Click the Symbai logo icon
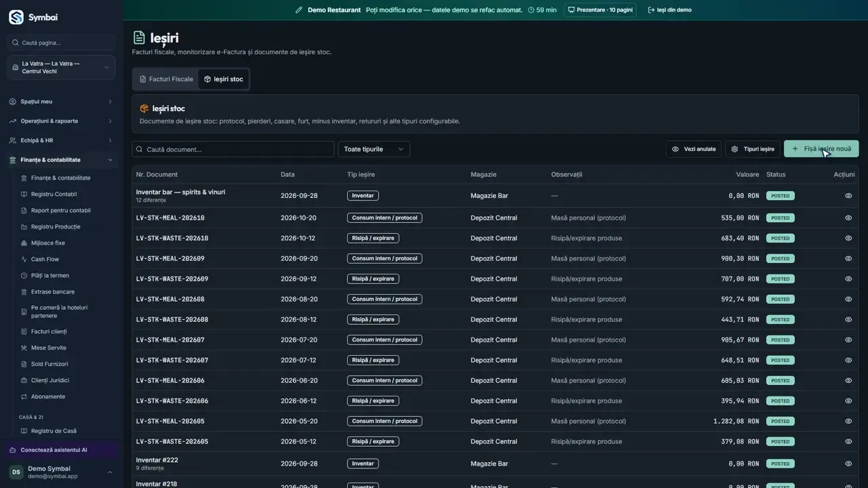This screenshot has height=488, width=868. point(16,17)
